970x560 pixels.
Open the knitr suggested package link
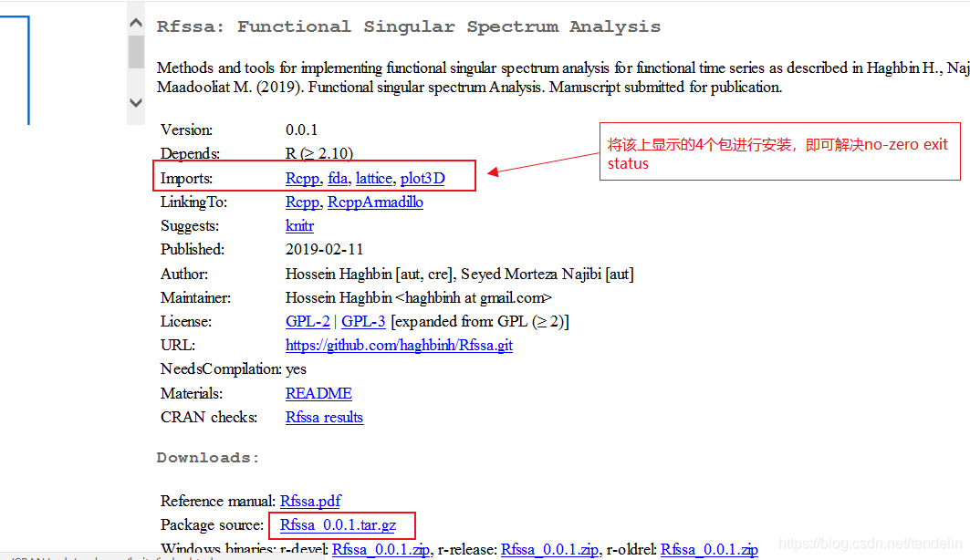pyautogui.click(x=299, y=225)
